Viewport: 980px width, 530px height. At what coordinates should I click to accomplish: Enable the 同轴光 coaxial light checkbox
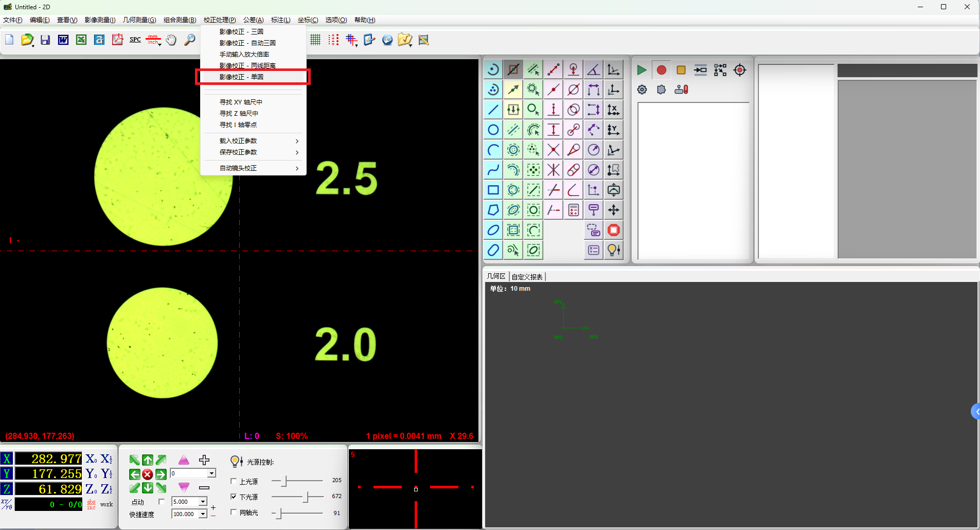coord(234,512)
